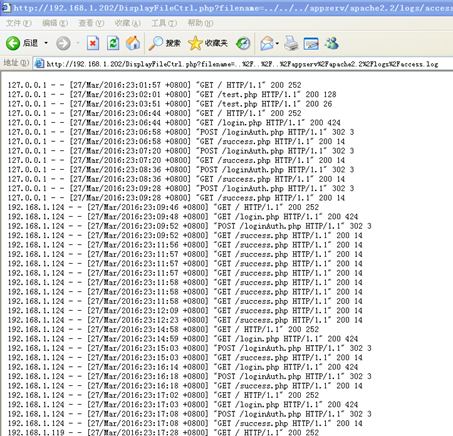The image size is (453, 436).
Task: Click the Stop loading red X icon
Action: click(93, 43)
